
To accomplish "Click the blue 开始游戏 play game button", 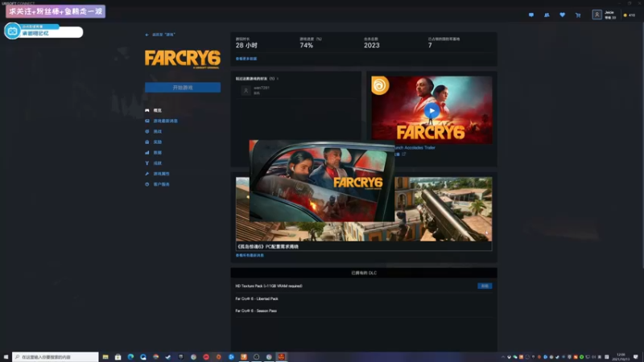I will pyautogui.click(x=183, y=88).
